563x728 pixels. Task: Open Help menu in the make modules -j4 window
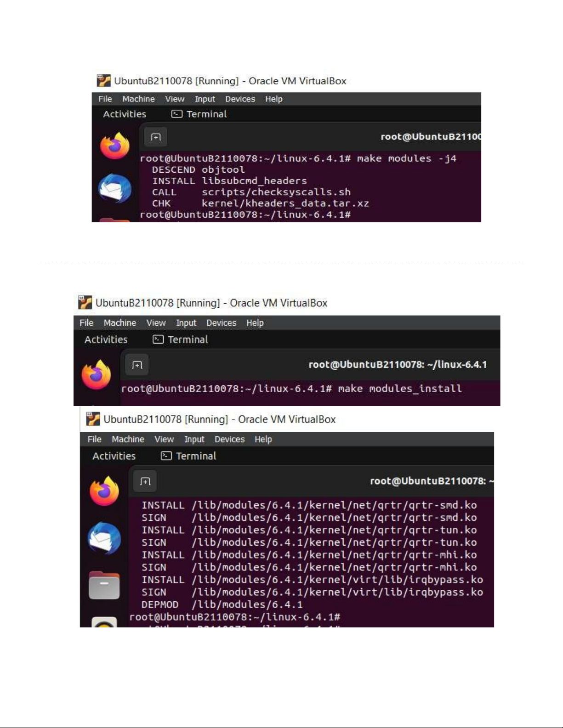273,99
